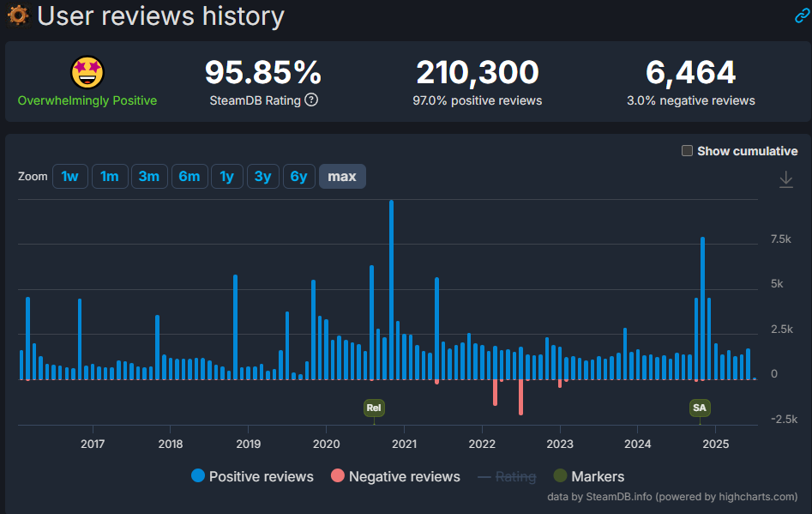Click the red Negative reviews color dot
Image resolution: width=812 pixels, height=514 pixels.
(x=338, y=475)
